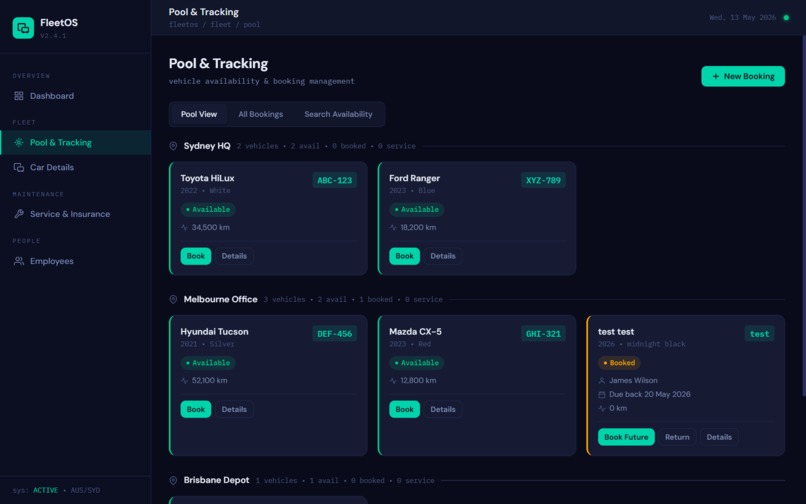Image resolution: width=806 pixels, height=504 pixels.
Task: Click the fleetos / fleet / pool breadcrumb
Action: 214,24
